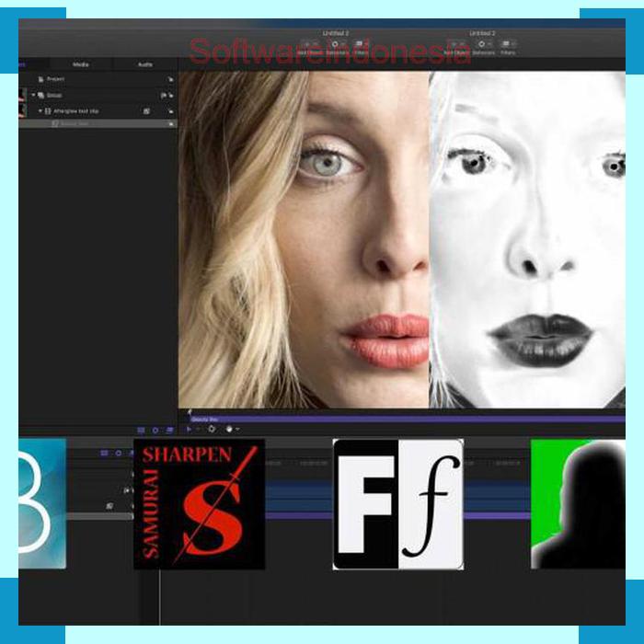Open Filters menu above the sketch portrait
This screenshot has height=644, width=644.
[508, 46]
